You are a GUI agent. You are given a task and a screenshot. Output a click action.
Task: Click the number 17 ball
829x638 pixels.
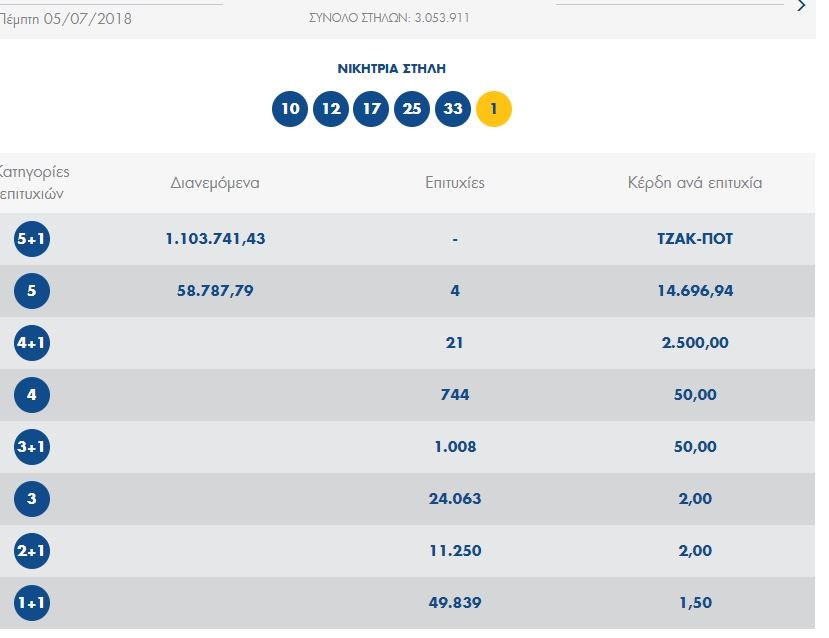(371, 109)
